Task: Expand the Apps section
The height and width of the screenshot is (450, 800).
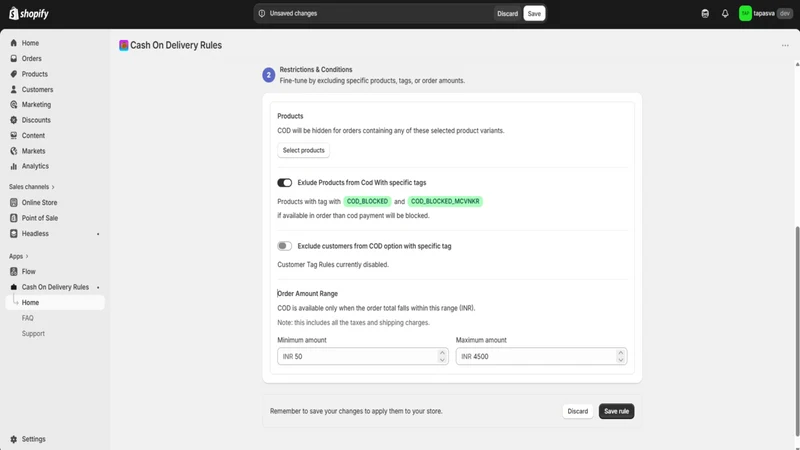Action: tap(19, 256)
